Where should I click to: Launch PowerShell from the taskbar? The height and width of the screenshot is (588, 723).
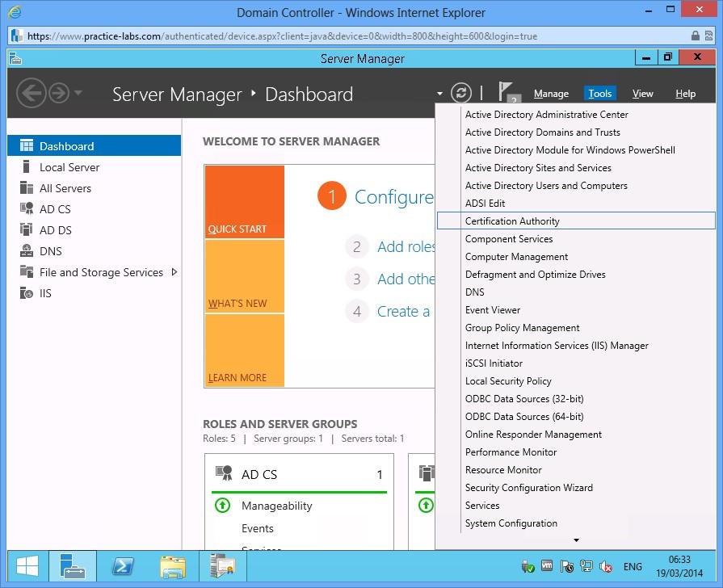click(123, 566)
